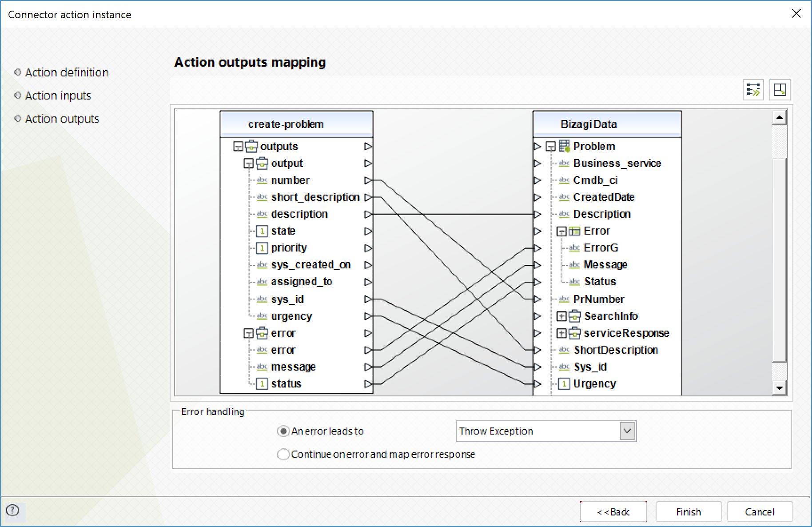Click output arrow beside state

tap(368, 231)
